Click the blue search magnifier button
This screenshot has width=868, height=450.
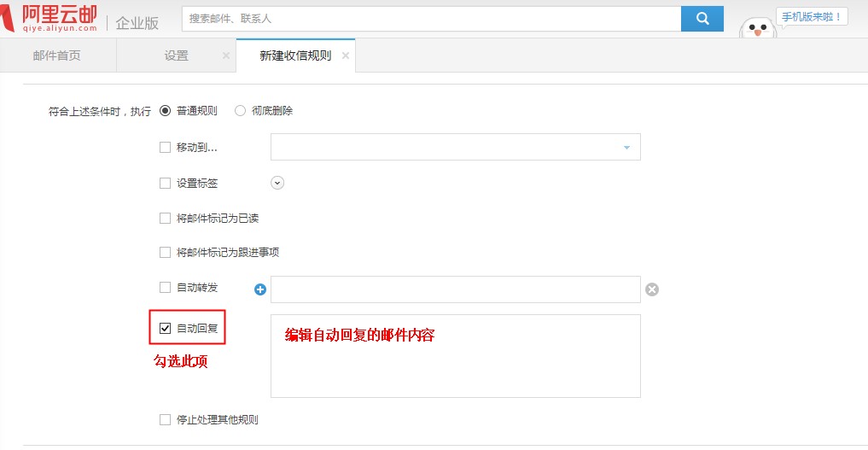click(x=702, y=18)
